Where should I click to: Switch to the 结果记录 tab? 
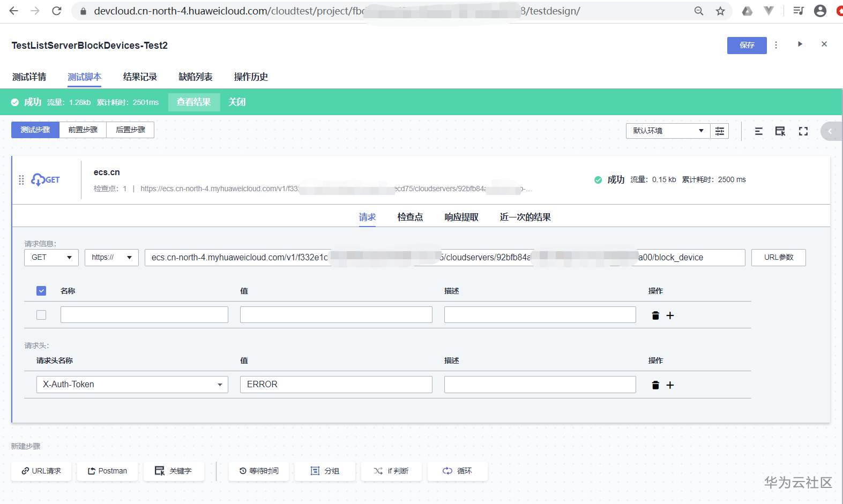pos(140,77)
